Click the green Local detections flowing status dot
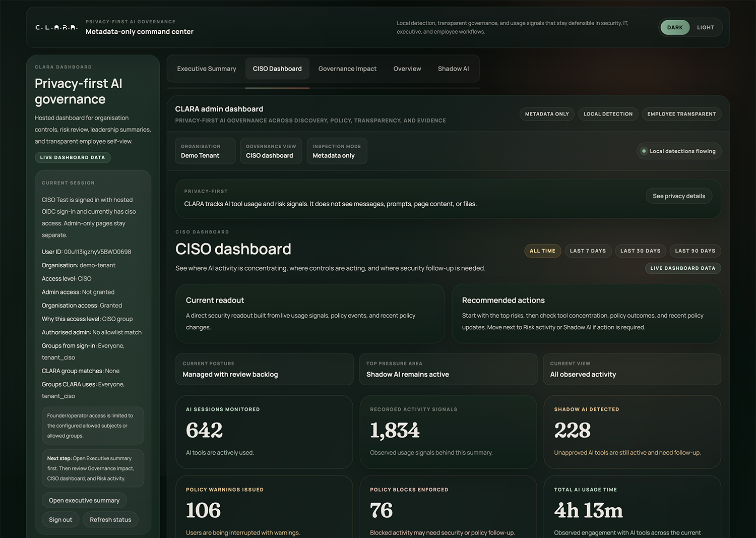Viewport: 756px width, 538px height. (644, 151)
